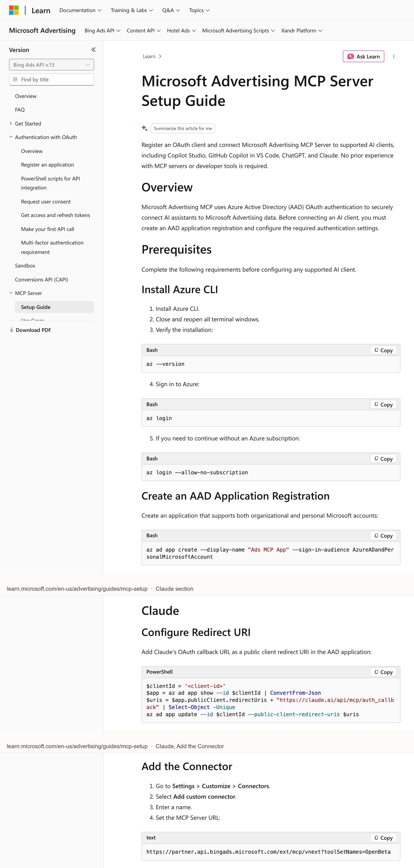Select the Bing Ads API v.13 version dropdown
This screenshot has height=868, width=414.
point(52,65)
